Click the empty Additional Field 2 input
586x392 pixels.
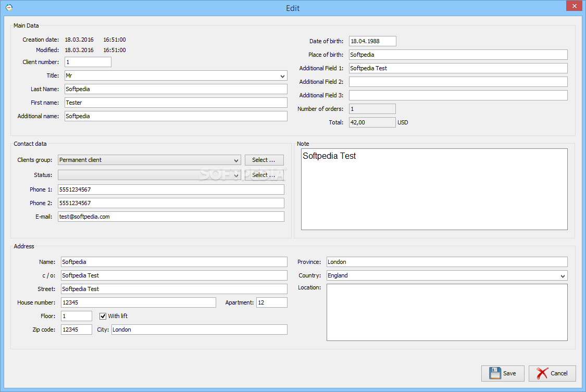[458, 82]
